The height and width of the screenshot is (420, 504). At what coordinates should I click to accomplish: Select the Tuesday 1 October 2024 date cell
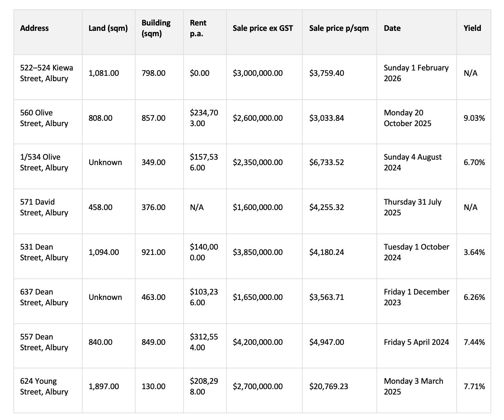pyautogui.click(x=416, y=252)
